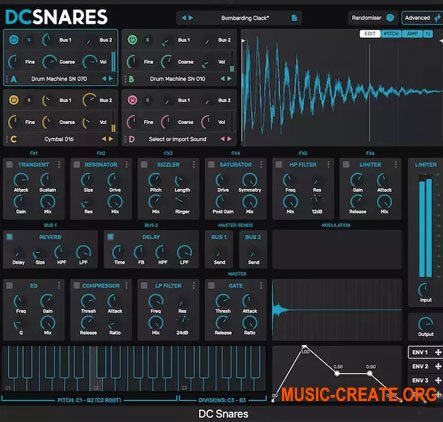Click layer A Vol knob
The width and height of the screenshot is (443, 422).
click(89, 61)
